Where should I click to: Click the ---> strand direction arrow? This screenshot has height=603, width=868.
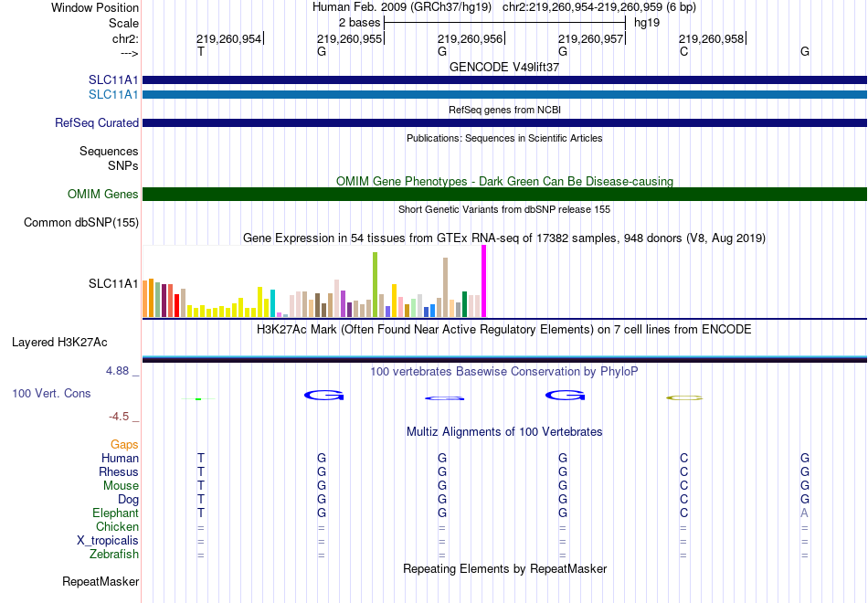point(129,53)
